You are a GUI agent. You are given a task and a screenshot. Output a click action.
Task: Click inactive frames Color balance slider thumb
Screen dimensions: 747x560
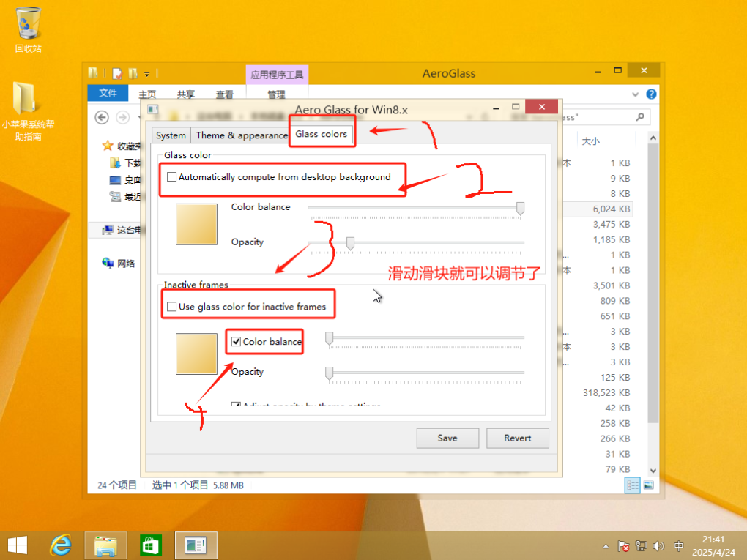[330, 338]
